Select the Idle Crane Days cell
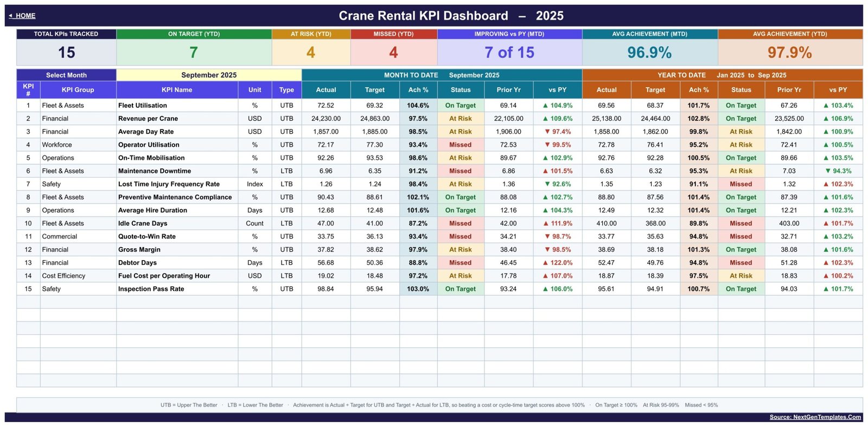Screen dimensions: 868x427 177,223
